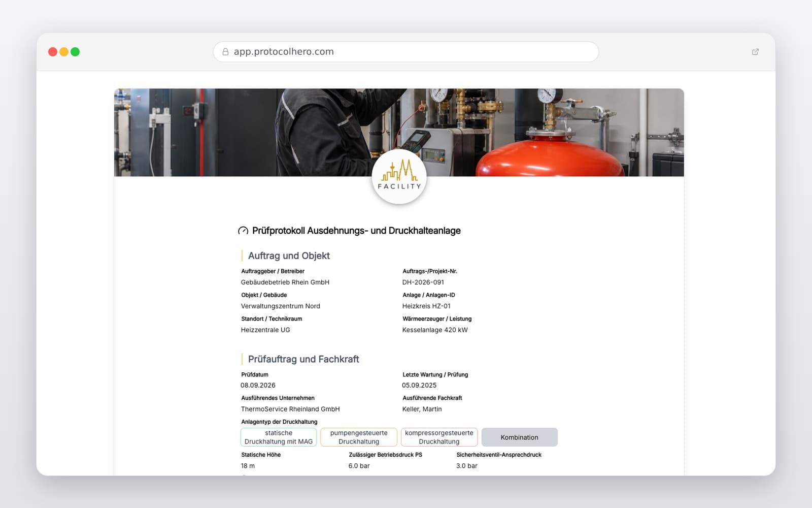The height and width of the screenshot is (508, 812).
Task: Click the value Heizkreis HZ-01
Action: 426,306
